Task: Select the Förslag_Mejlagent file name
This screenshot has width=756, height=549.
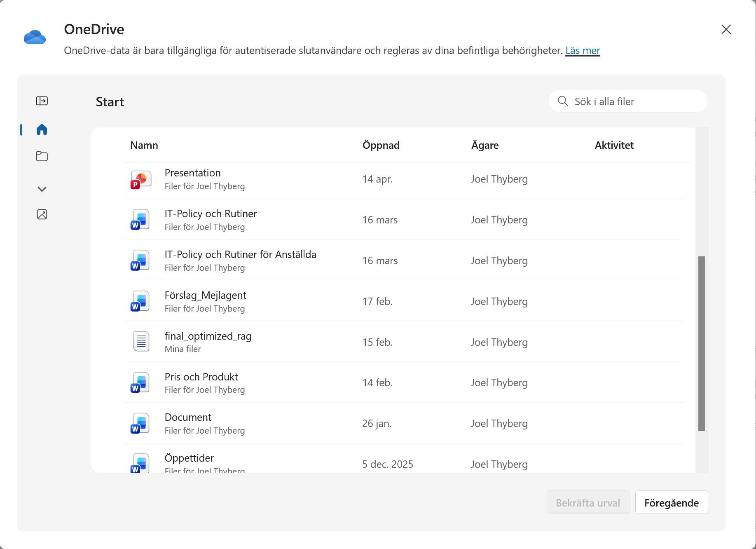Action: click(x=205, y=295)
